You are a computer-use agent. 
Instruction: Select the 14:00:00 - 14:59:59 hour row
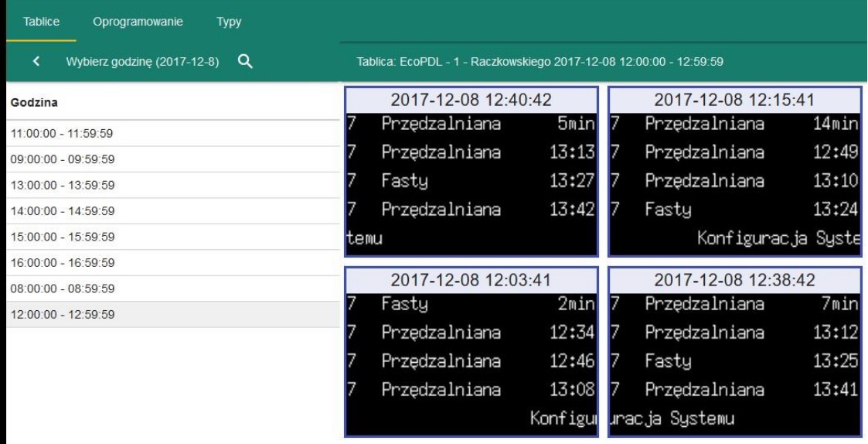173,211
